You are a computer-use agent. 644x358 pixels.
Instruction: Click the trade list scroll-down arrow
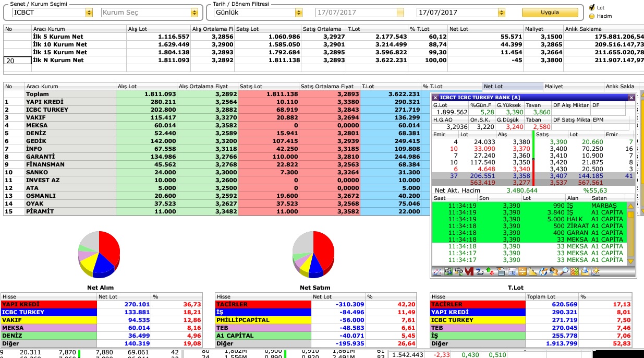[631, 260]
